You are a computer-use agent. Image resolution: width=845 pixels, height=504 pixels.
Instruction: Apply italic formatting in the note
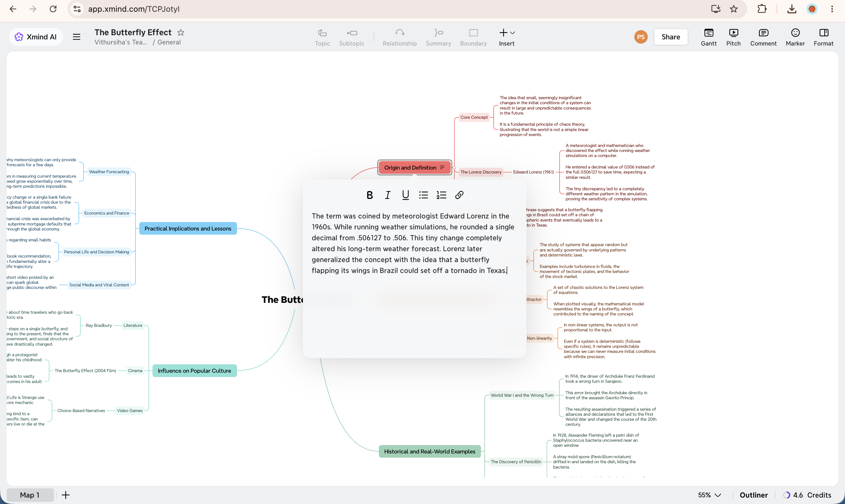[x=388, y=195]
